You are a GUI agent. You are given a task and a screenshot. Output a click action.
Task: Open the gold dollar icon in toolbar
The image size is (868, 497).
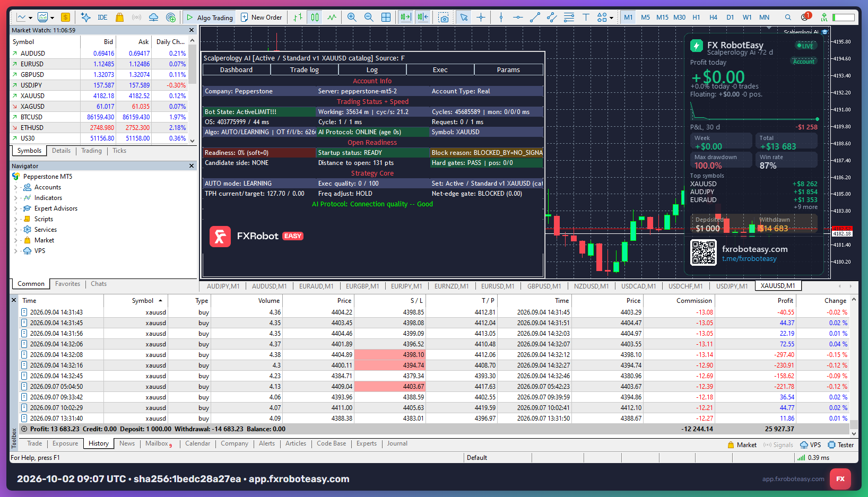pyautogui.click(x=65, y=18)
